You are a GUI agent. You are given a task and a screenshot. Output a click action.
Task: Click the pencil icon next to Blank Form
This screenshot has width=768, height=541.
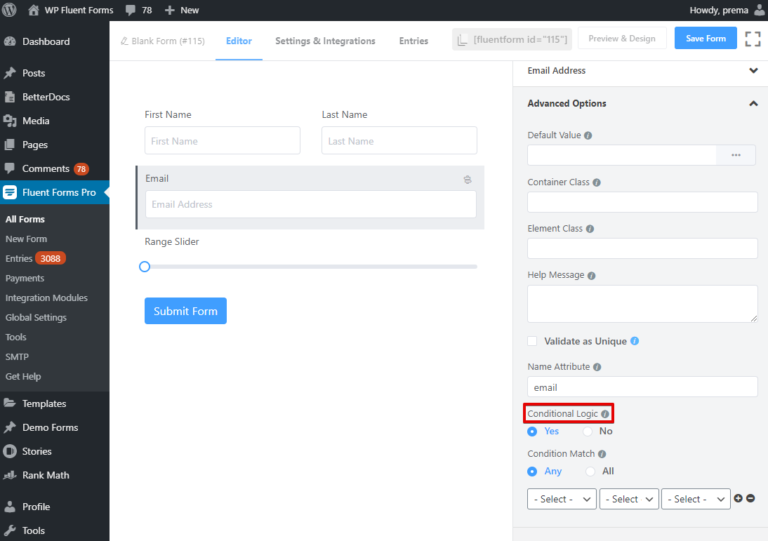pos(124,41)
